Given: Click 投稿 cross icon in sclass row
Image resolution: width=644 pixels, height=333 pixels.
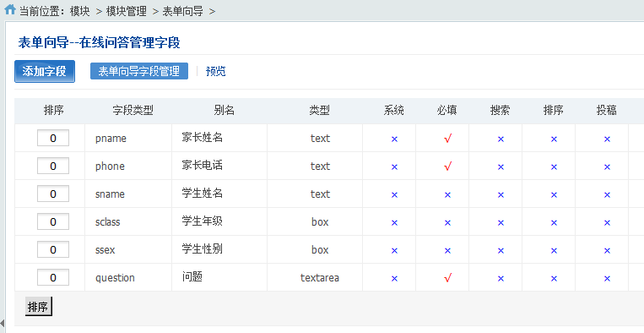Looking at the screenshot, I should coord(607,223).
